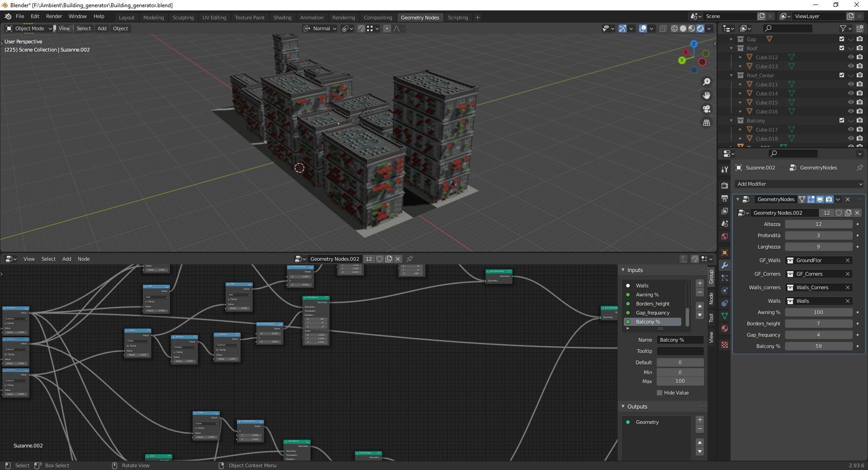Collapse the Balcony collection tree
868x470 pixels.
731,121
